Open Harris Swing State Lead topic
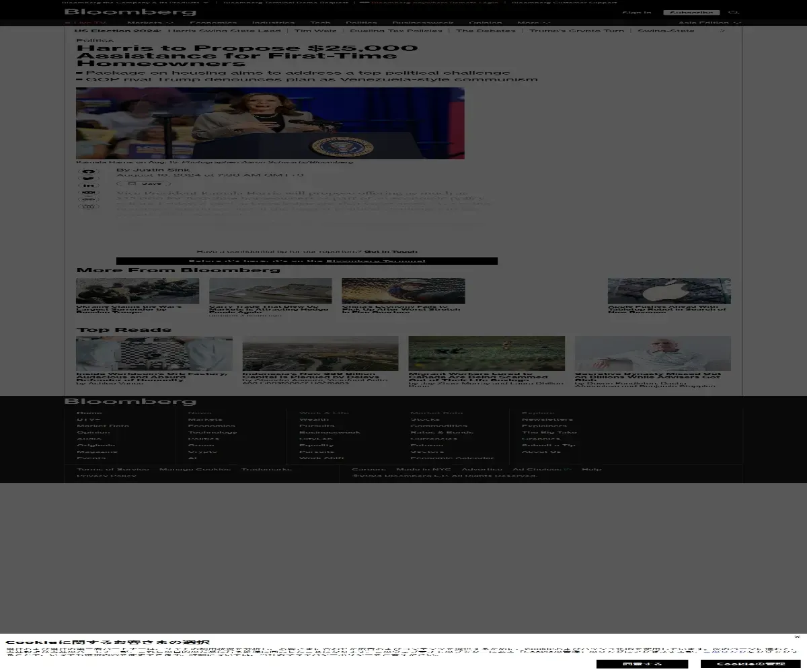Viewport: 807px width, 672px height. point(224,31)
